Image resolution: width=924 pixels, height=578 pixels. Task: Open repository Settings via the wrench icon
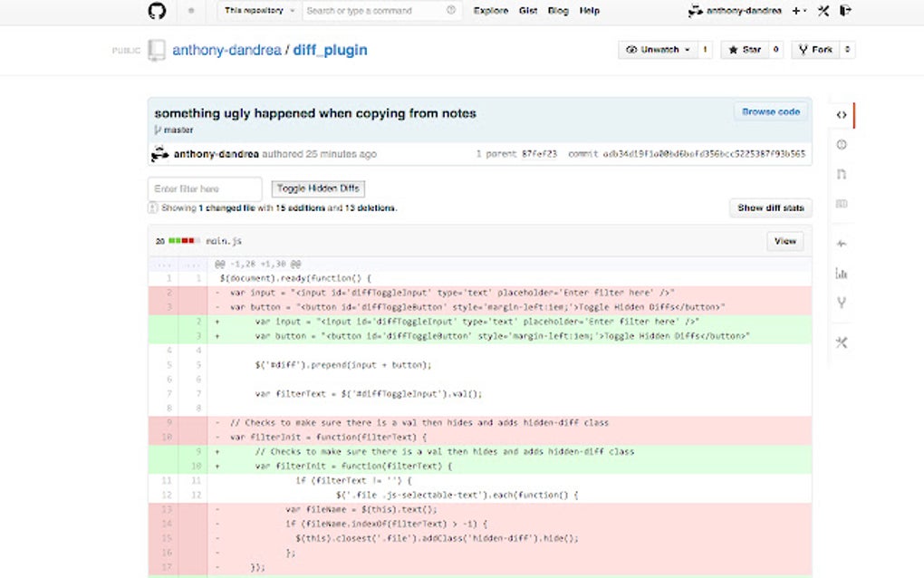tap(841, 342)
